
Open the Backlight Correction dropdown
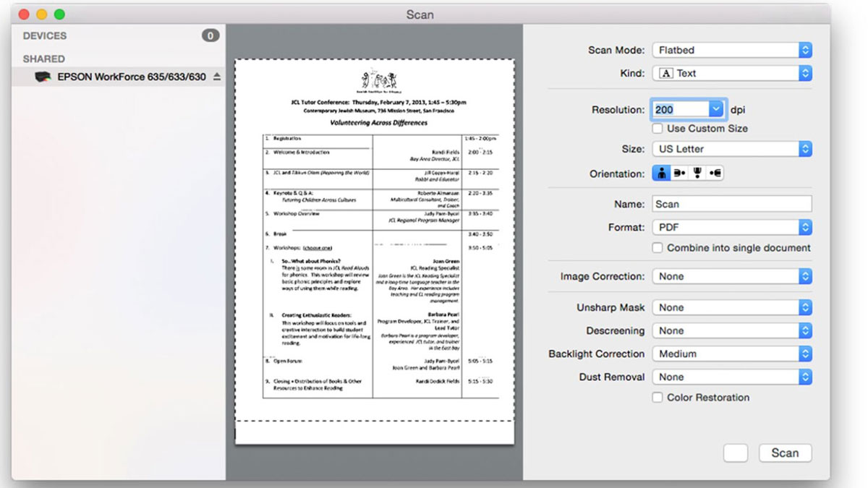pyautogui.click(x=732, y=354)
